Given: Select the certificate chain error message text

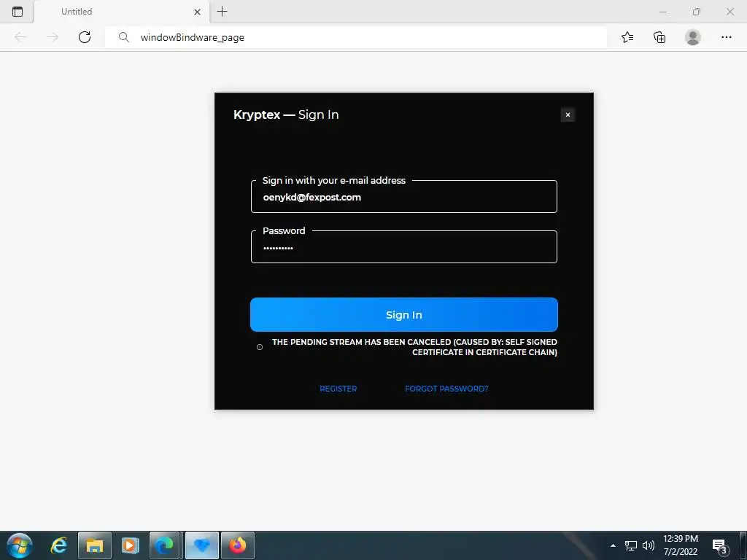Looking at the screenshot, I should click(x=414, y=347).
